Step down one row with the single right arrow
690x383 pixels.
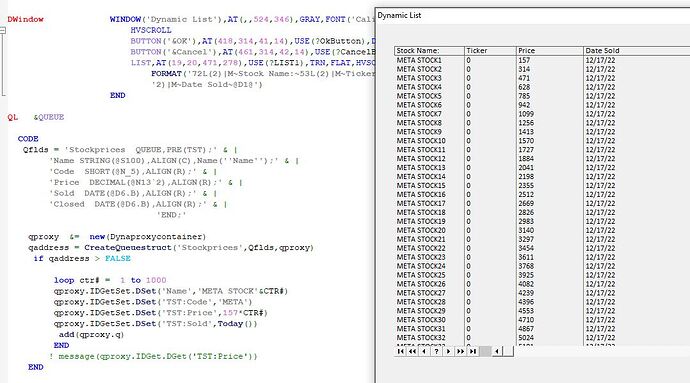click(448, 351)
